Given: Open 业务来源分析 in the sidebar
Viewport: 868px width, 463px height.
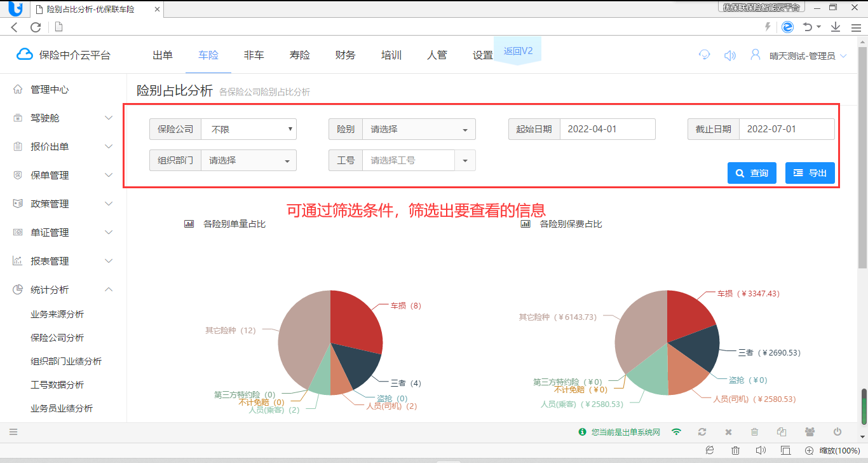Looking at the screenshot, I should click(57, 314).
